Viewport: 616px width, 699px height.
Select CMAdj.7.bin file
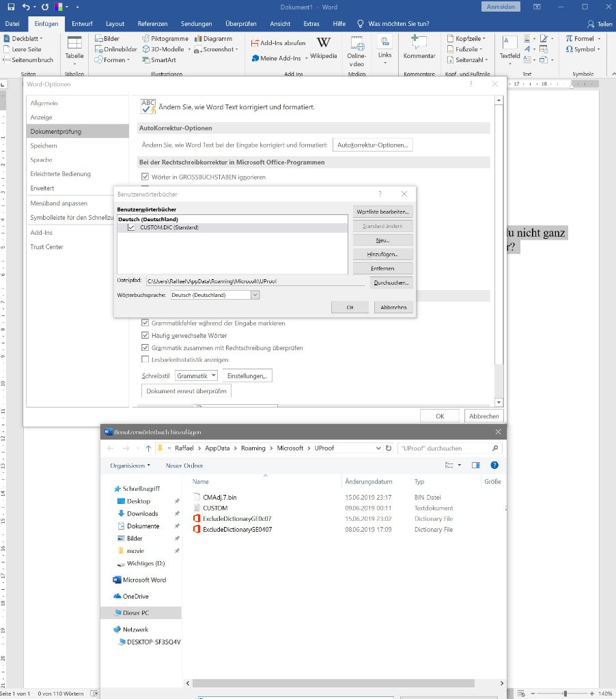pyautogui.click(x=219, y=497)
